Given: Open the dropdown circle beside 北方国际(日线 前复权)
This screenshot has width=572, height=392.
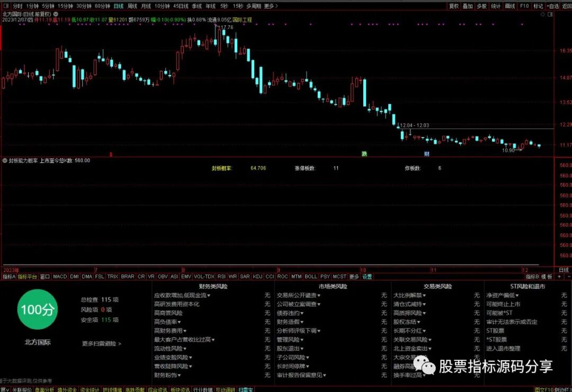Looking at the screenshot, I should click(x=56, y=14).
